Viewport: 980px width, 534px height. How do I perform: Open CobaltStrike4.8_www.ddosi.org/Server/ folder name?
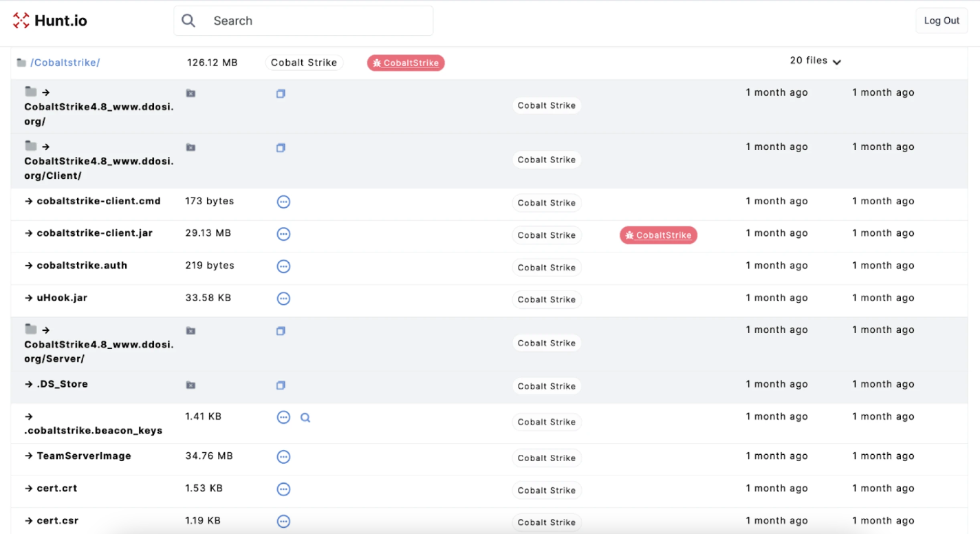(x=99, y=352)
